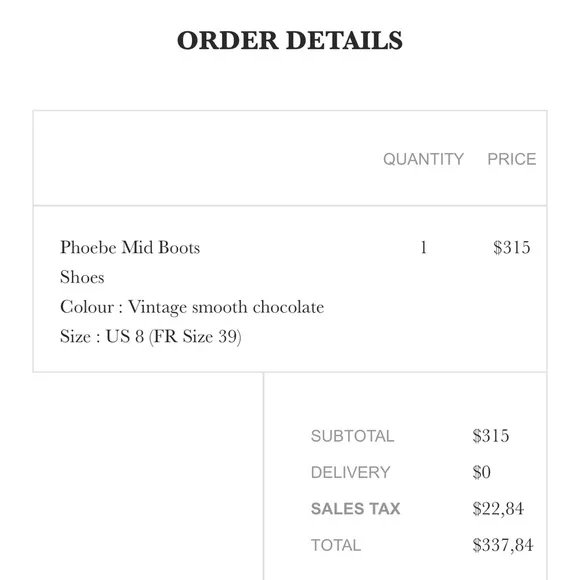Screen dimensions: 580x580
Task: Click the DELIVERY label
Action: point(351,472)
